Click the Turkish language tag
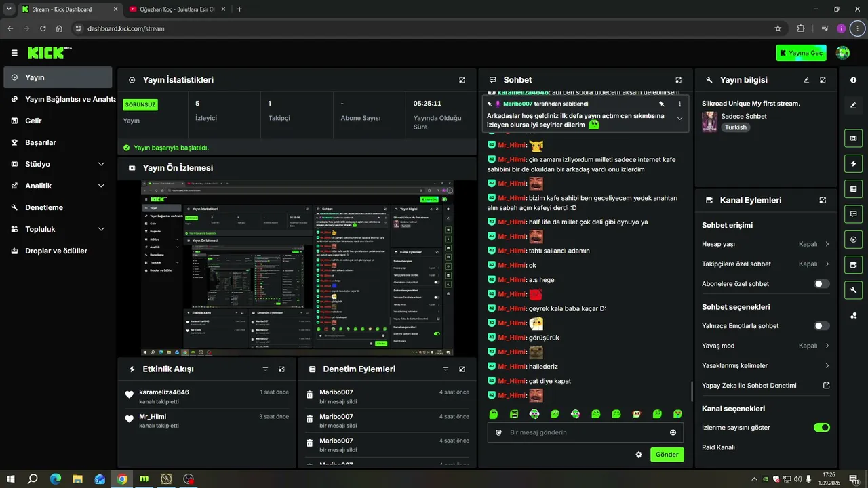868x488 pixels. 735,127
